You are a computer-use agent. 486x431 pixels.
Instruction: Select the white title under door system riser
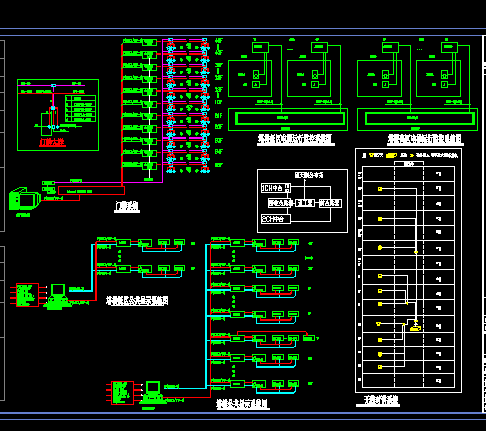pos(127,206)
